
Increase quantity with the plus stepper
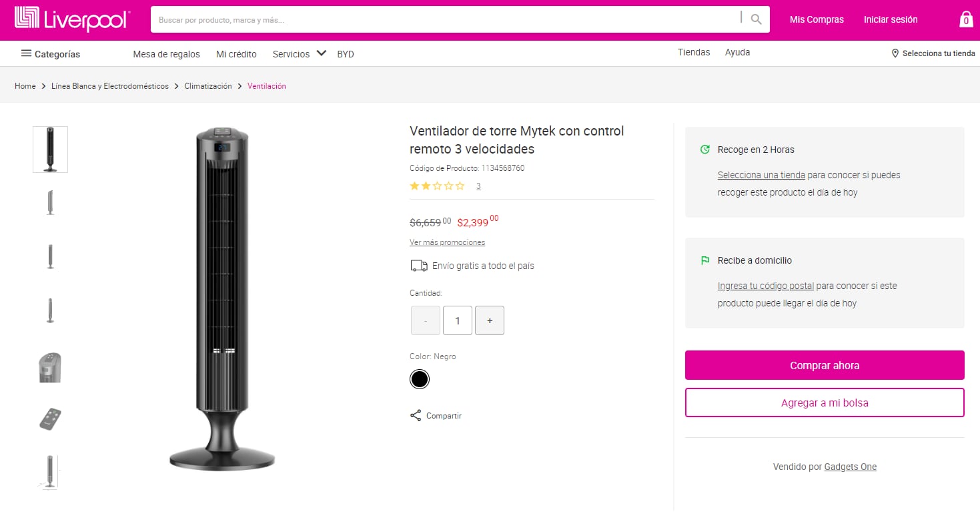[x=489, y=320]
